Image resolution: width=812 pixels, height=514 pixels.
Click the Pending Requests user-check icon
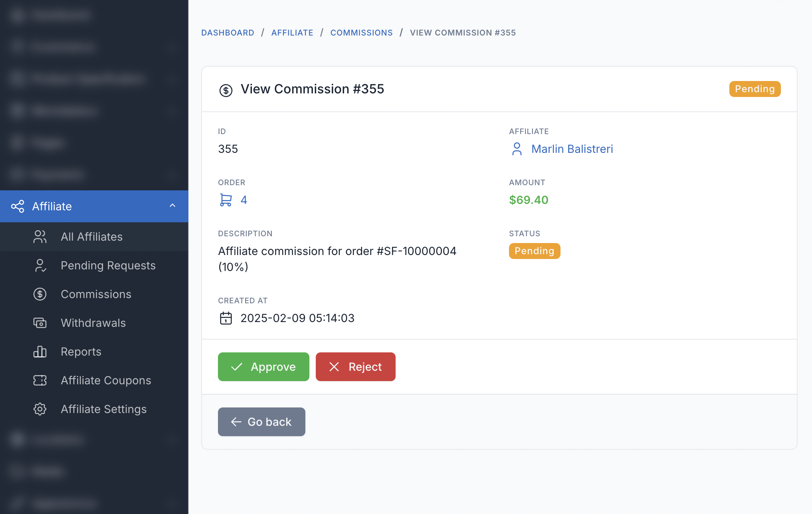coord(40,265)
